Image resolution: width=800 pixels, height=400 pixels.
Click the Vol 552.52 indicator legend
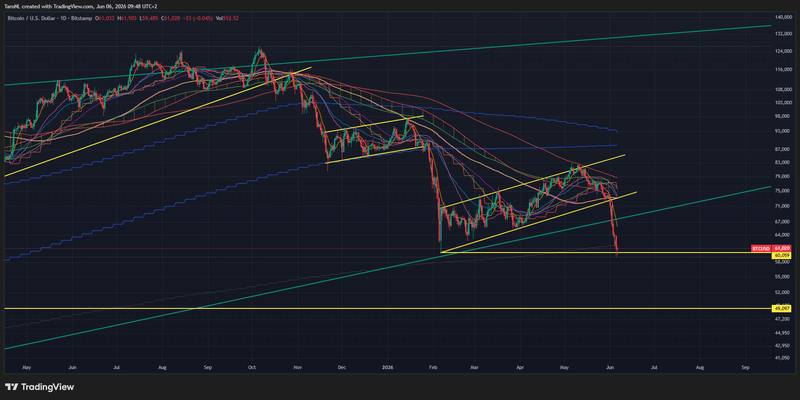coord(227,18)
